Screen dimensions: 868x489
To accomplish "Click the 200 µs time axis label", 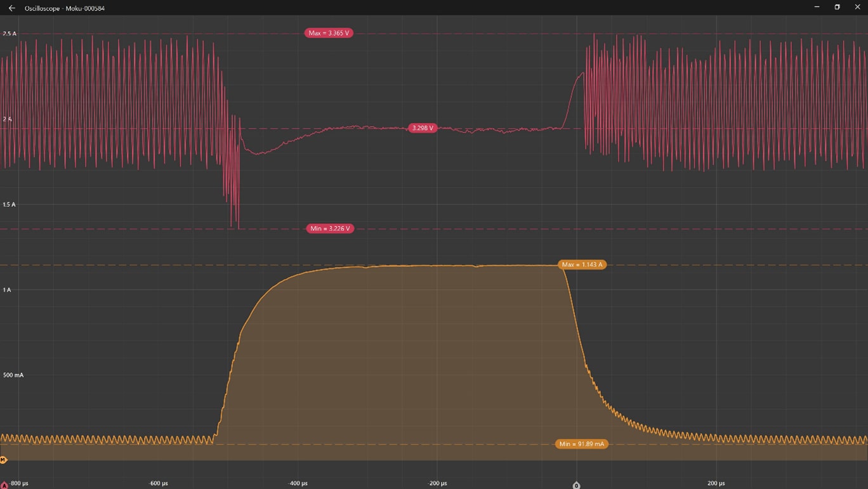I will pyautogui.click(x=716, y=483).
